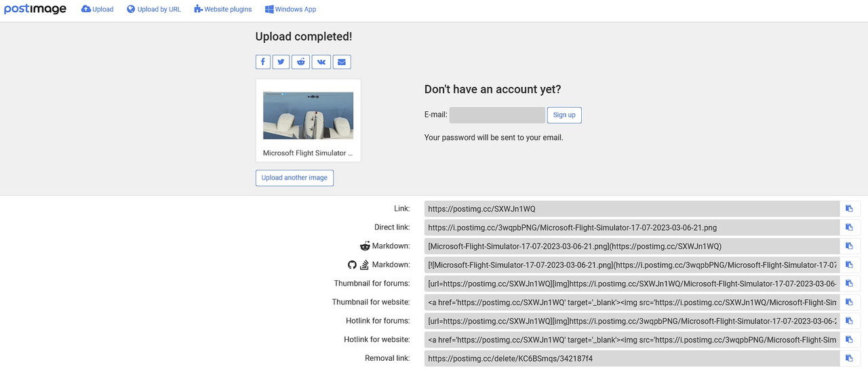Select Thumbnail for website text field
The height and width of the screenshot is (371, 868).
click(x=632, y=302)
